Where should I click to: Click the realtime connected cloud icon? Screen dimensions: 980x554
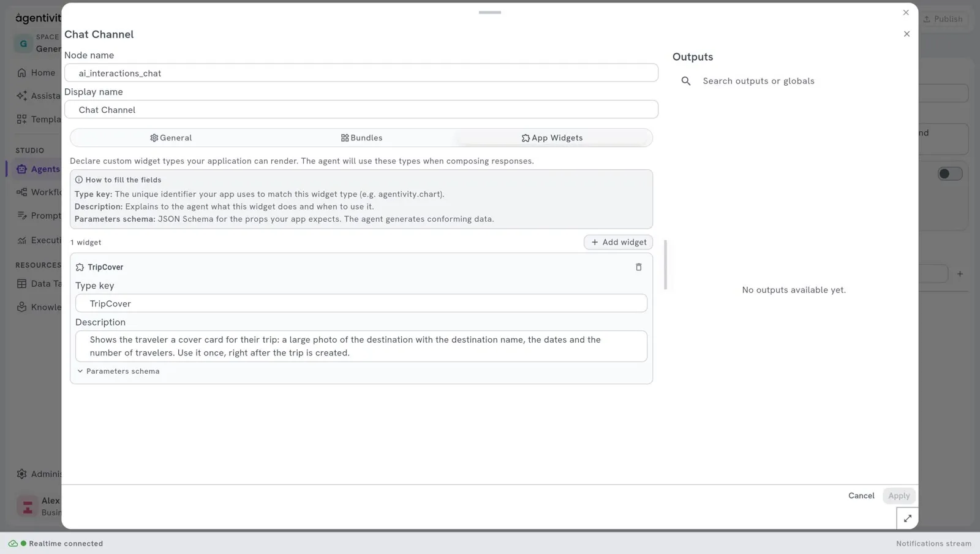pos(13,544)
